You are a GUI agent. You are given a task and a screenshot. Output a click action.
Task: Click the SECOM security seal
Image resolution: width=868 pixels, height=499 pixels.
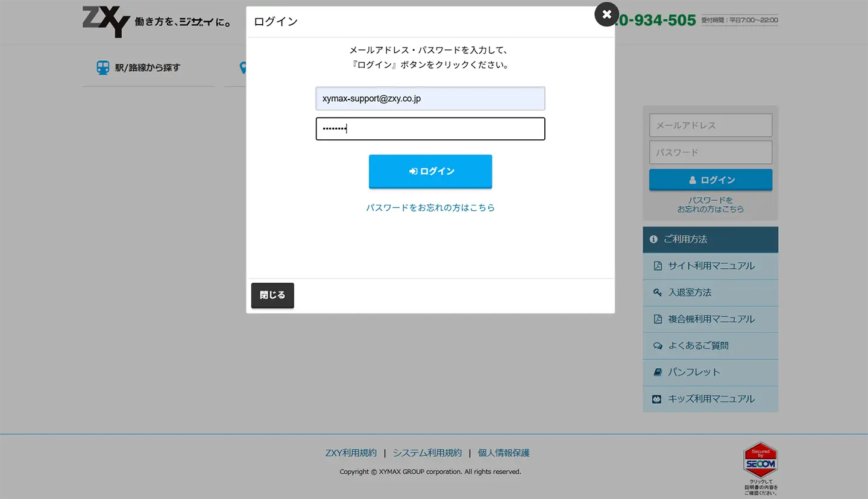coord(760,461)
